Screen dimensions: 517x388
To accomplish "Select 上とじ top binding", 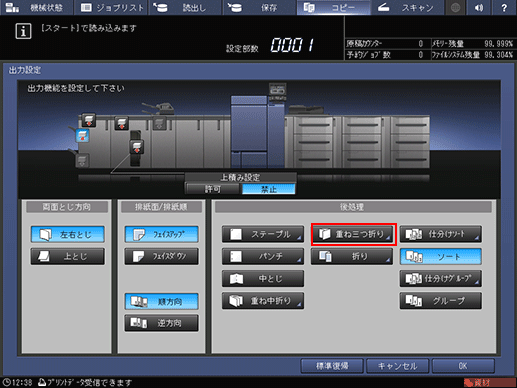I will (68, 256).
